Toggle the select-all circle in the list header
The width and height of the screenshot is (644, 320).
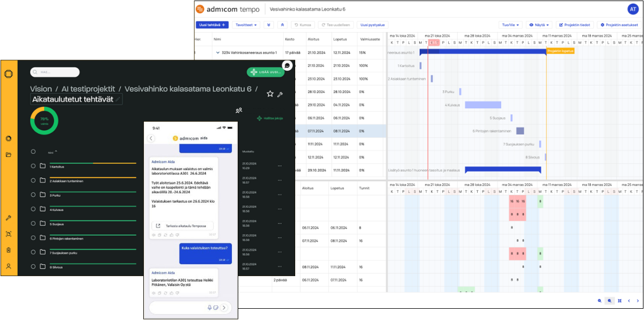[33, 152]
